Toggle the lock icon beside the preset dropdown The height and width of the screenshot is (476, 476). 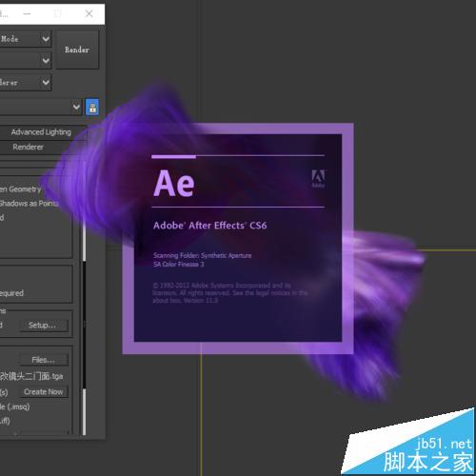click(x=92, y=108)
